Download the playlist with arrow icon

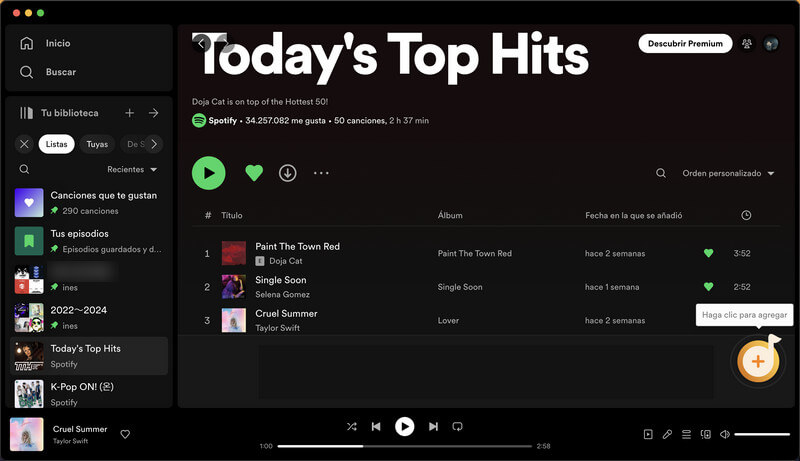coord(288,173)
